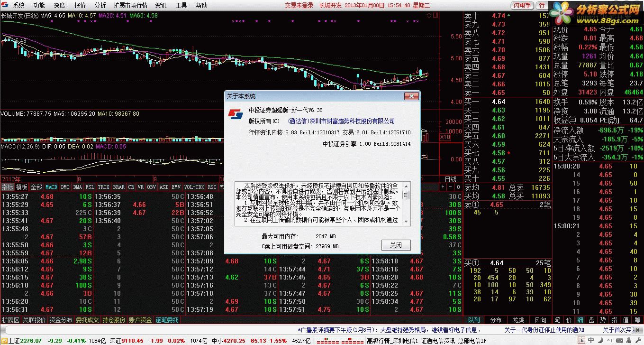Click the X10 volume scale label
Image resolution: width=644 pixels, height=345 pixels.
[445, 137]
